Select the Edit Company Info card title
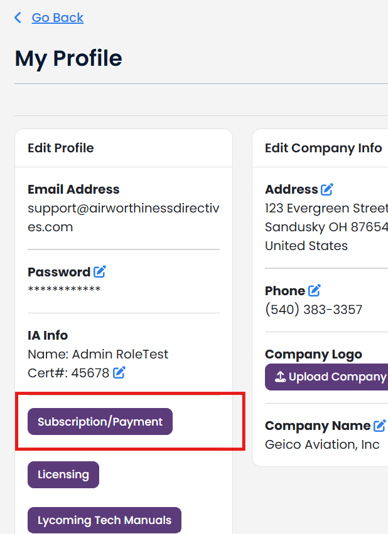 click(x=323, y=148)
